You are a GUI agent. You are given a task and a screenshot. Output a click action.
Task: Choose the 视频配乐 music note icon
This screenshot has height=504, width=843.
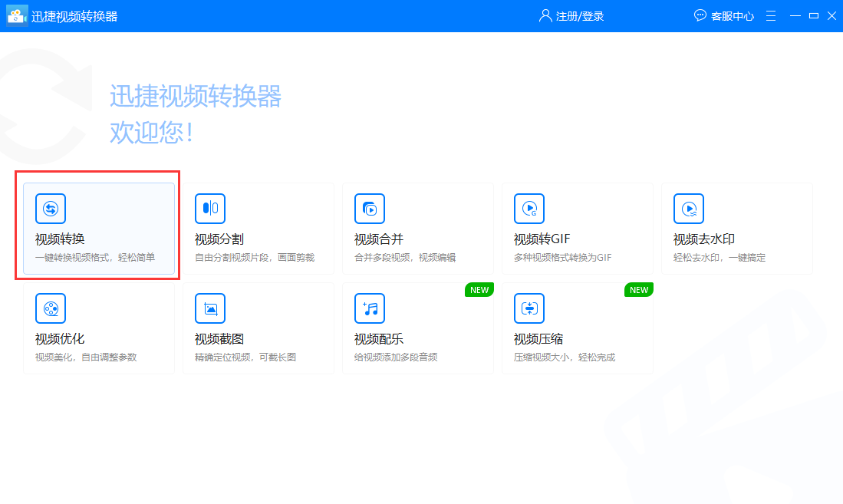click(370, 308)
